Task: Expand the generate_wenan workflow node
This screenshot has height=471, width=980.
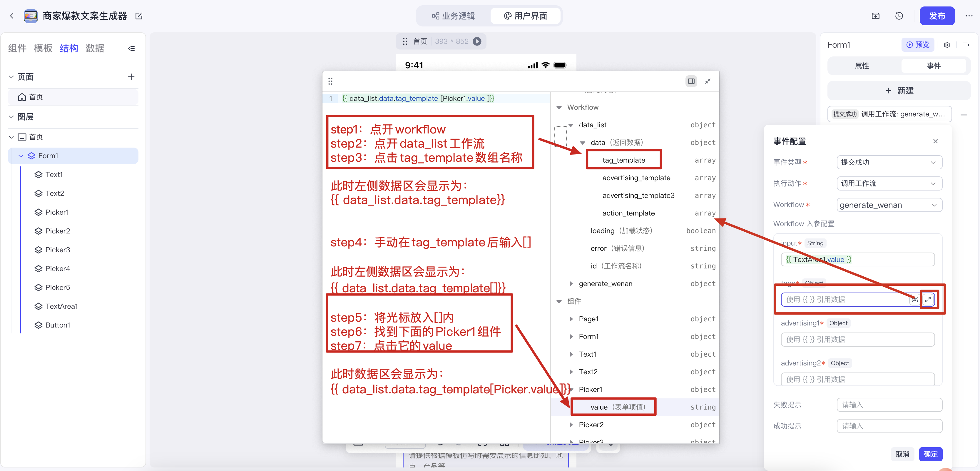Action: point(571,284)
